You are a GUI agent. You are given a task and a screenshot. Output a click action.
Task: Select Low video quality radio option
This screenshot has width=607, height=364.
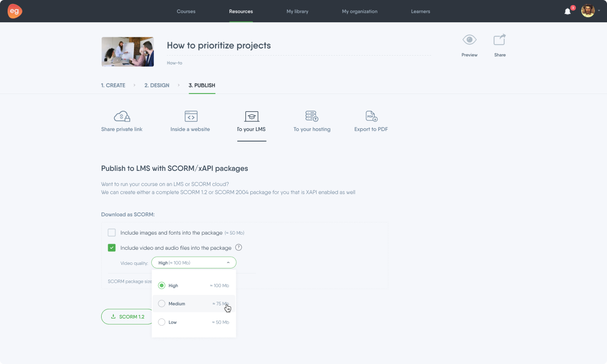(162, 322)
